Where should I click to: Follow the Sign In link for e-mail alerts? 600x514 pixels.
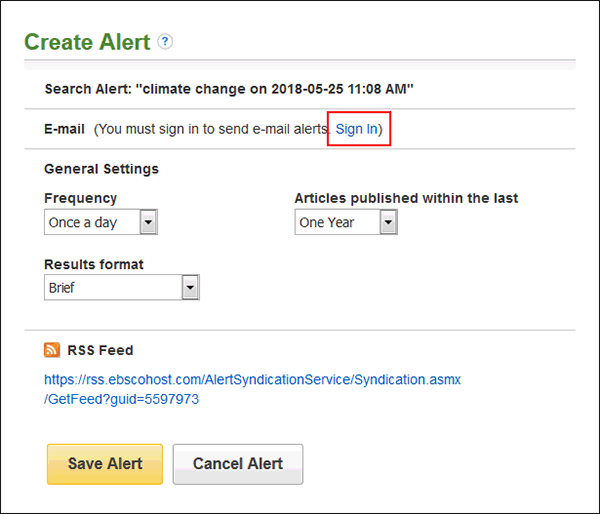click(357, 129)
